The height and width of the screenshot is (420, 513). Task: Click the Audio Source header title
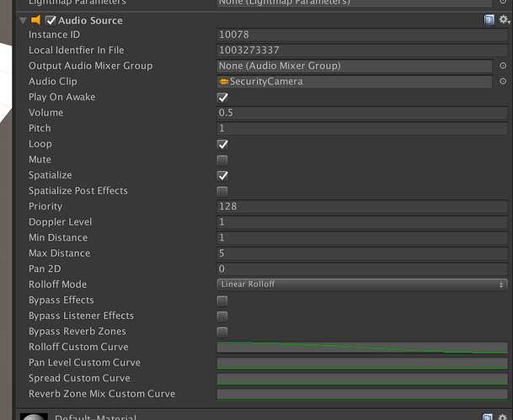[90, 20]
